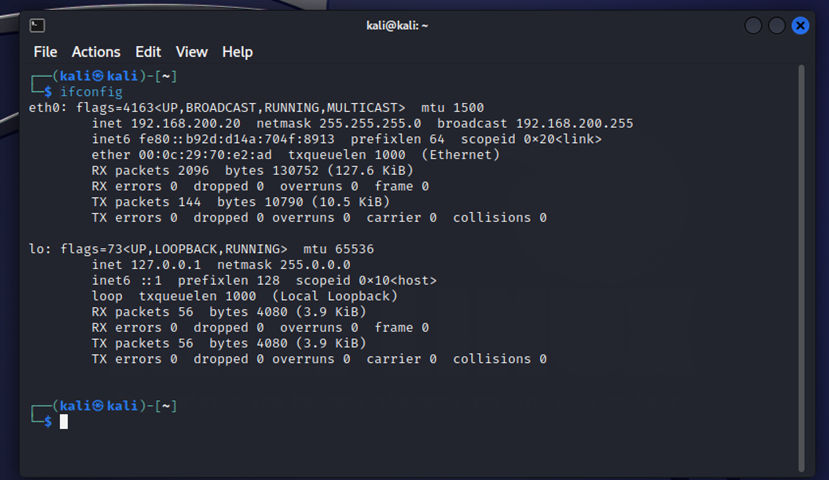Click netmask value 255.255.255.0

370,123
